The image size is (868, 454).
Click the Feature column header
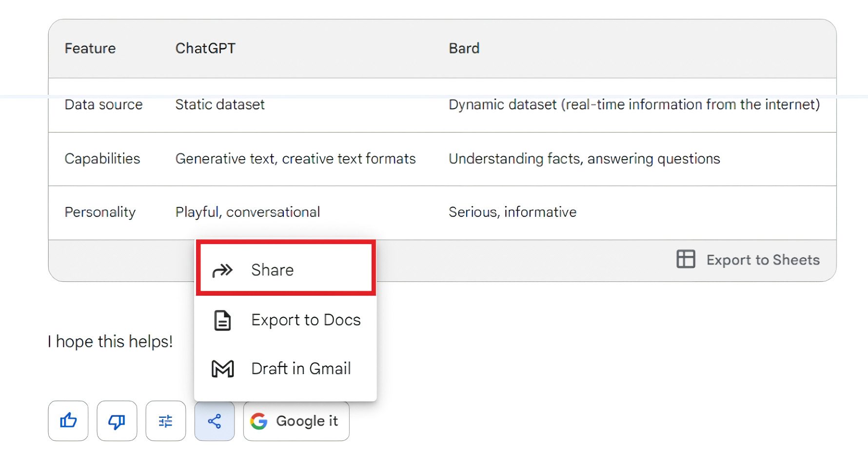pyautogui.click(x=90, y=48)
